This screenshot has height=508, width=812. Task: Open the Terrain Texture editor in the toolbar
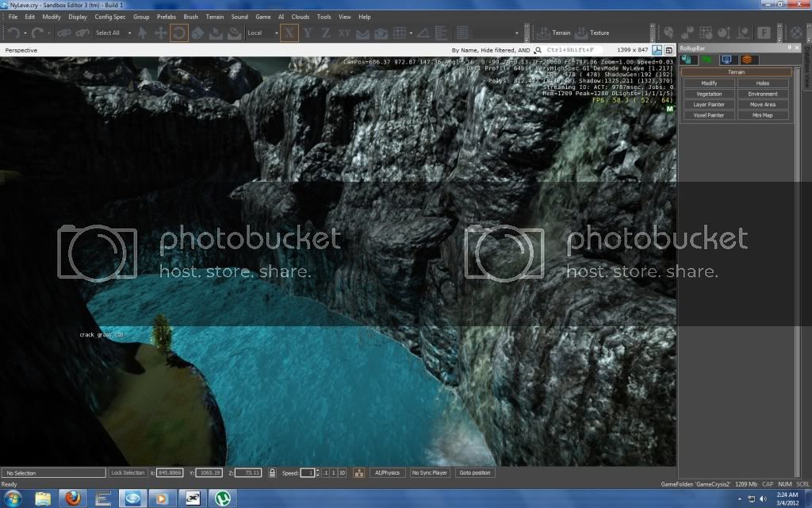pos(593,33)
